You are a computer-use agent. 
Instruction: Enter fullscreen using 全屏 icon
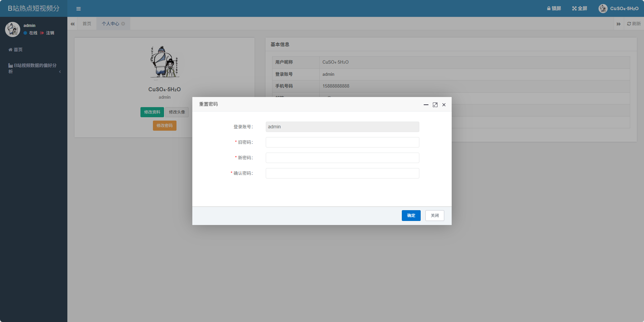pyautogui.click(x=579, y=8)
